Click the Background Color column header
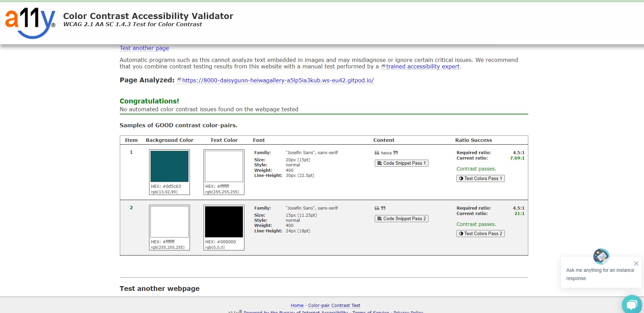644x313 pixels. 170,140
